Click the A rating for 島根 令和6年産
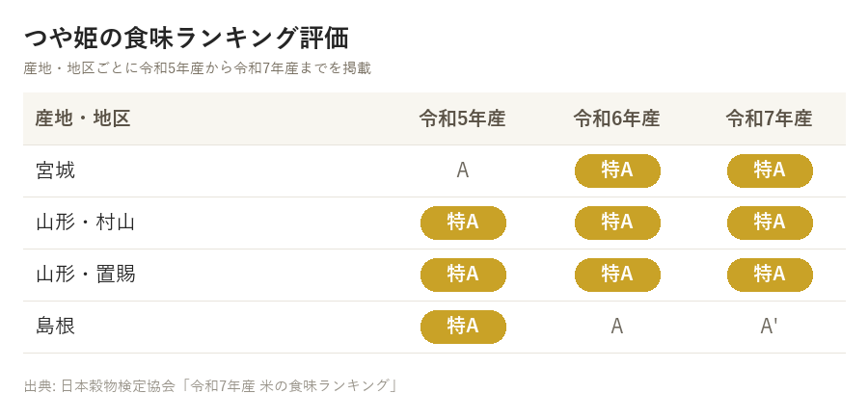 coord(617,327)
